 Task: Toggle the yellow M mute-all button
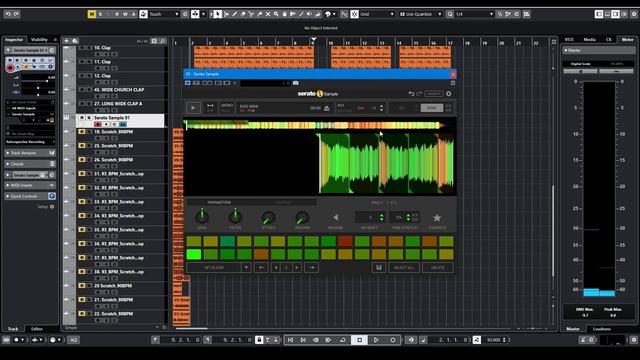point(91,14)
